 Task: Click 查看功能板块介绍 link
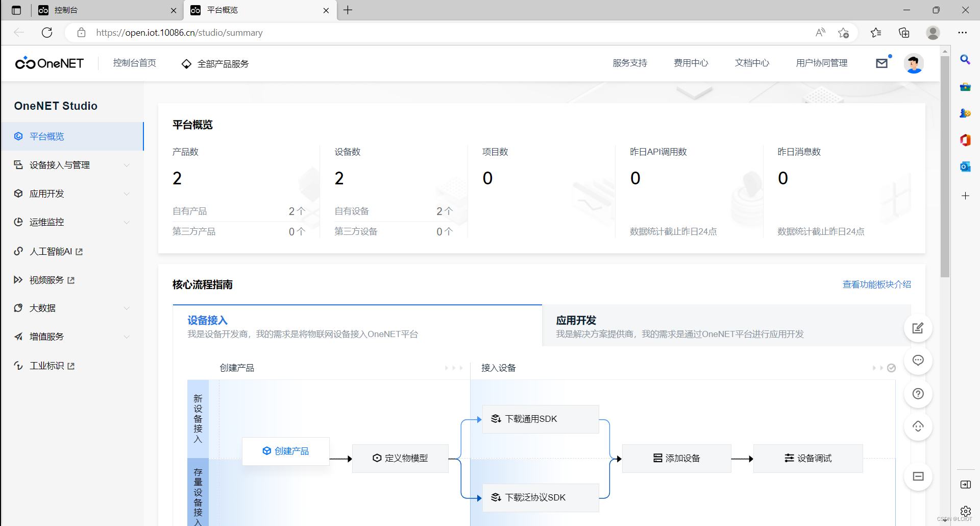pos(877,284)
